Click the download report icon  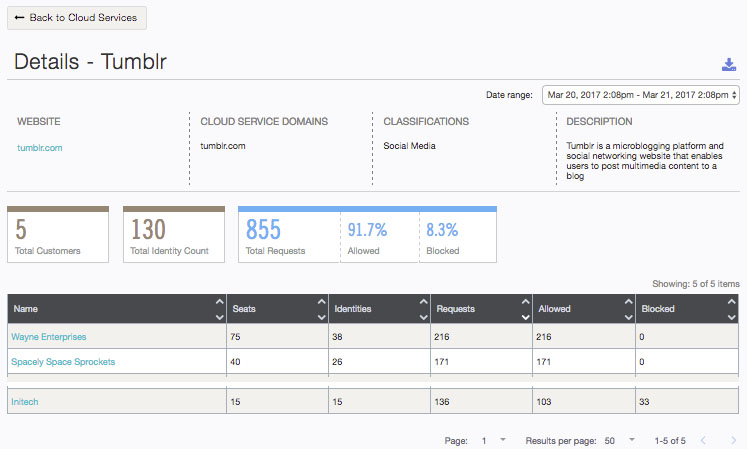(x=728, y=64)
